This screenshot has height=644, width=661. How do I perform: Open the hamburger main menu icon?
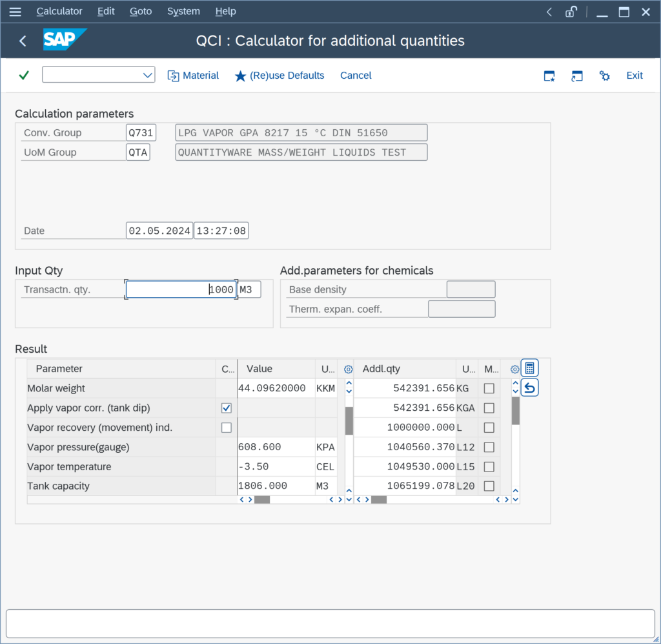[x=15, y=12]
